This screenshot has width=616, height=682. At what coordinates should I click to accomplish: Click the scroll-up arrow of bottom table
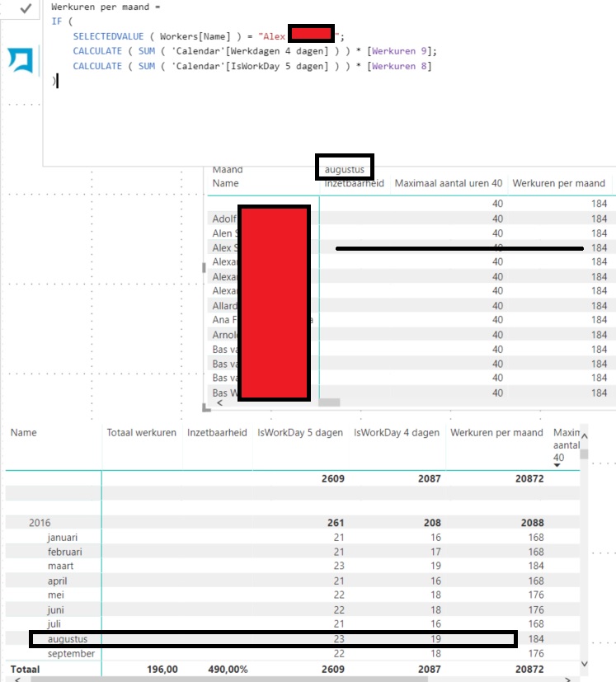point(584,435)
